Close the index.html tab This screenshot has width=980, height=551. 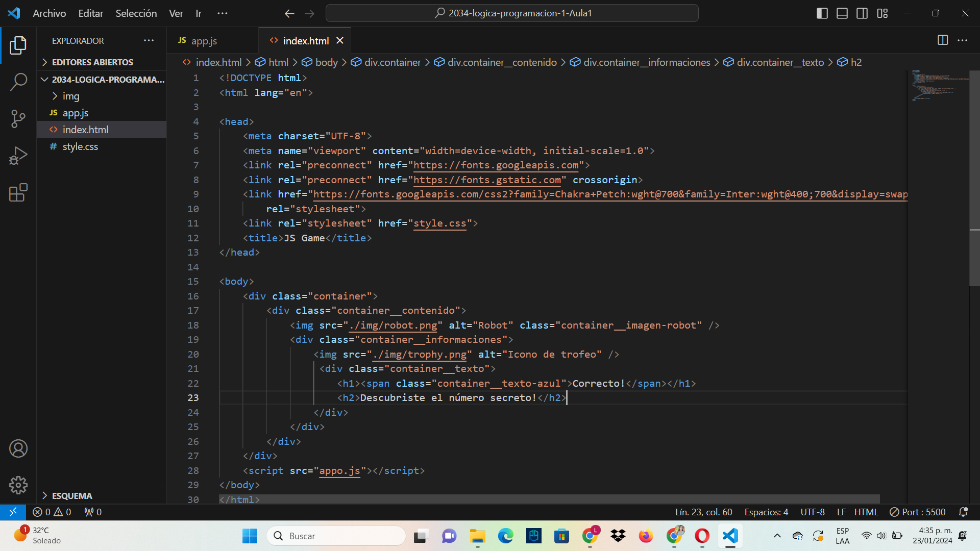340,40
